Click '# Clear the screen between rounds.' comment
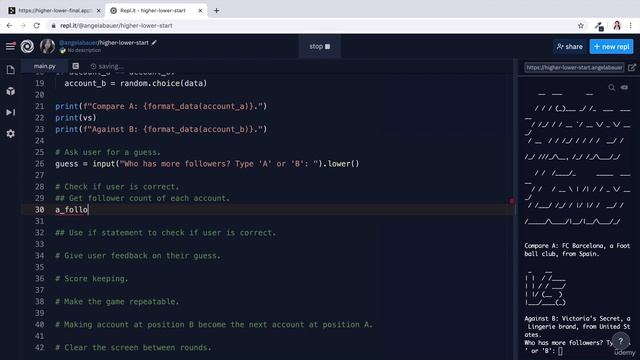This screenshot has width=640, height=360. [133, 348]
